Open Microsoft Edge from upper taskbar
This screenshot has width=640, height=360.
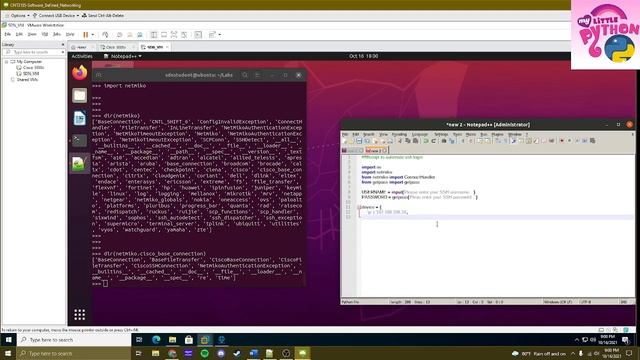click(x=156, y=340)
